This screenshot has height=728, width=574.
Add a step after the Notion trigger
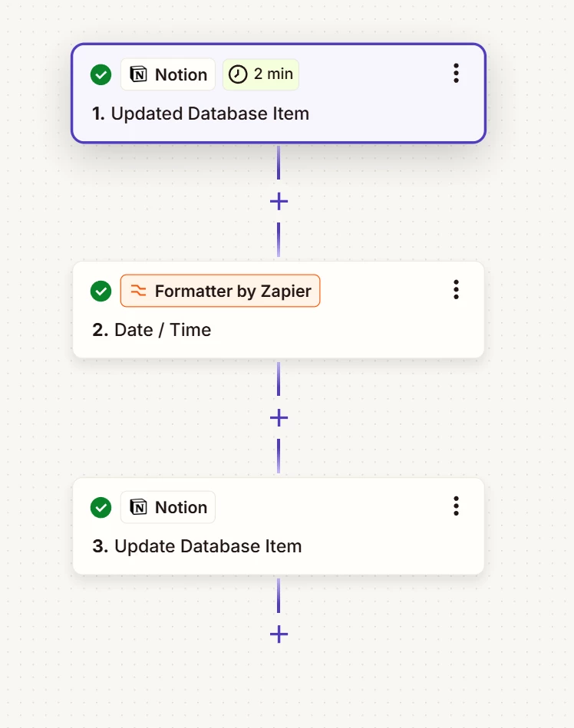tap(279, 202)
